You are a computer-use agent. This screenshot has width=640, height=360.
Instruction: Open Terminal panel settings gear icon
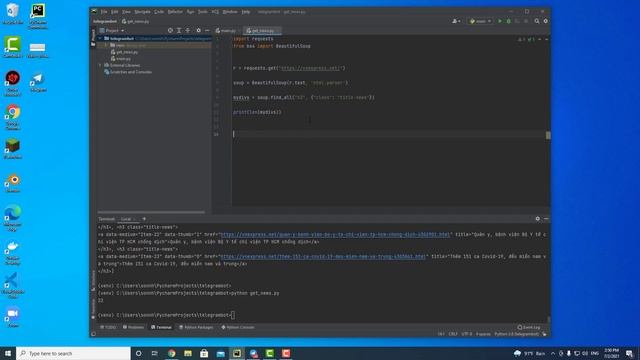point(538,219)
